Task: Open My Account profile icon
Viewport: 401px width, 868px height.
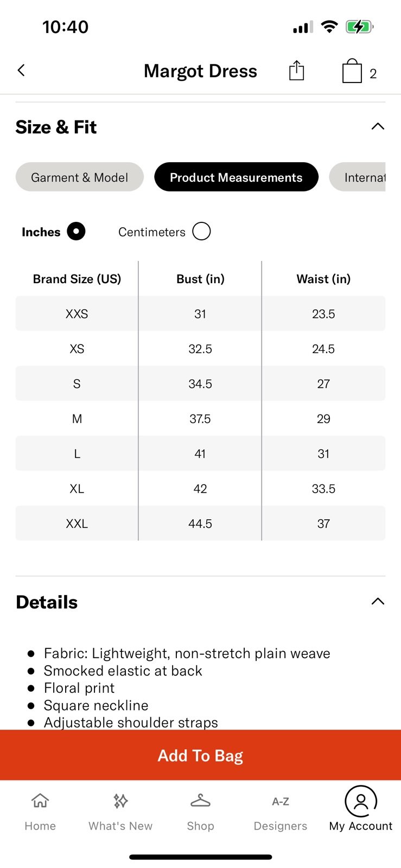Action: tap(361, 801)
